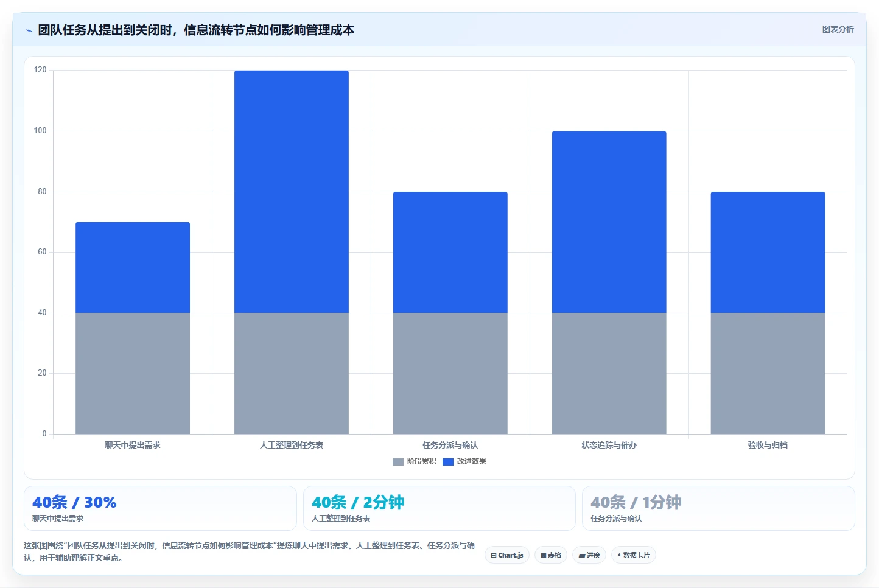Click the x-axis label 任务分派与确认
This screenshot has height=588, width=879.
coord(450,445)
